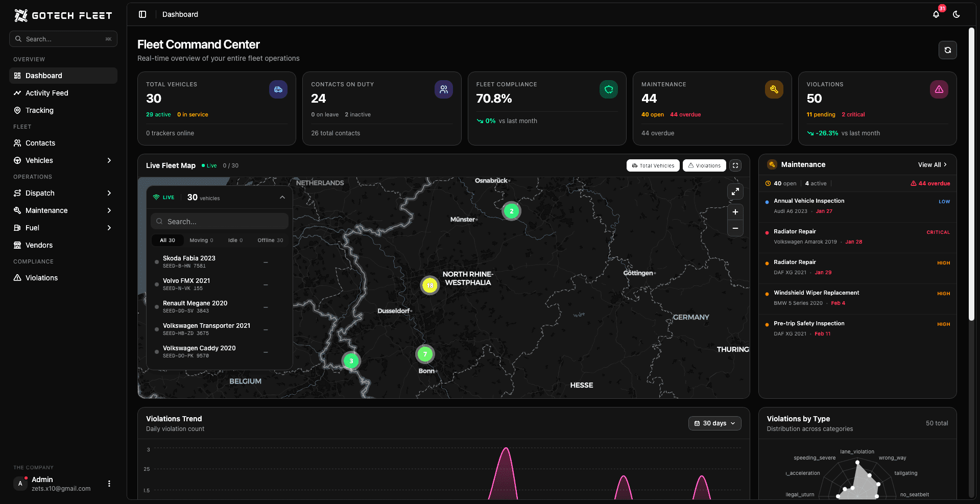Select the cluster marker near Bonn with 7

(x=425, y=354)
